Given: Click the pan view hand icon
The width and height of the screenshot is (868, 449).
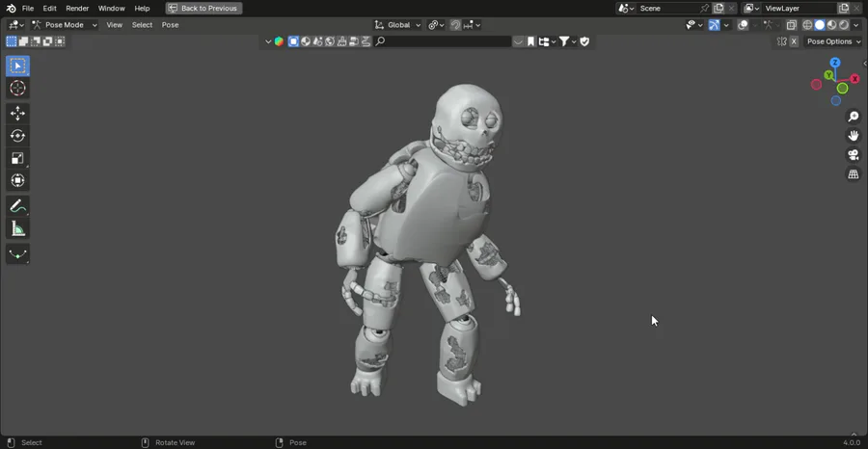Looking at the screenshot, I should point(854,136).
